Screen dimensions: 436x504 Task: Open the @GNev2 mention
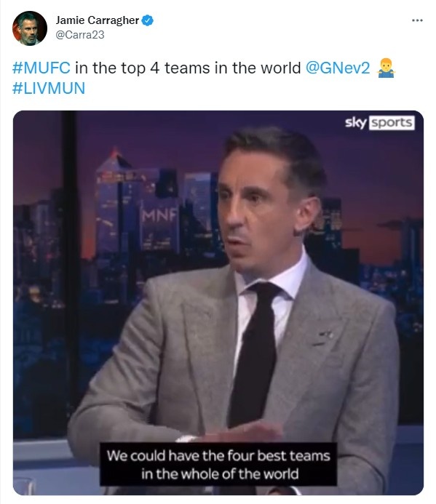338,68
